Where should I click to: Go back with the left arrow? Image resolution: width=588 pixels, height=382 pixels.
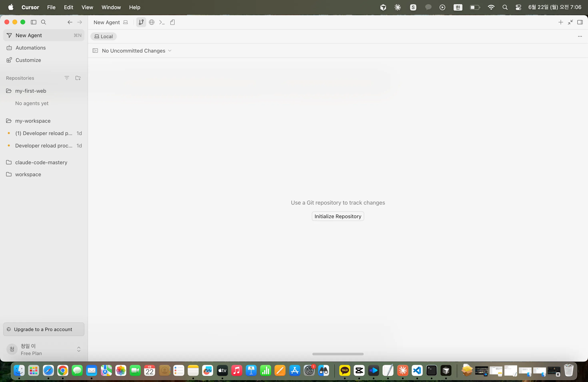click(x=70, y=22)
